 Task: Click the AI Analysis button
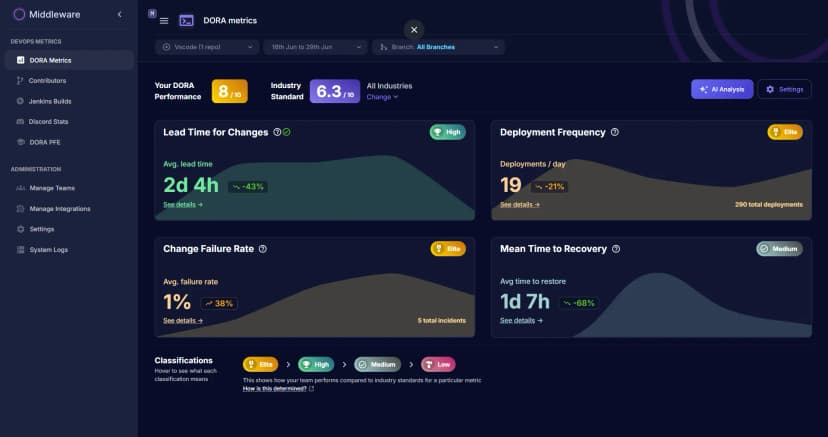[x=721, y=89]
